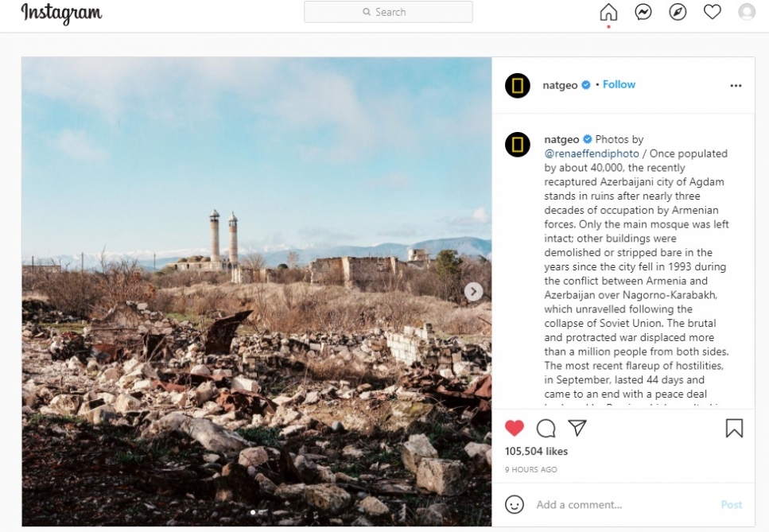Save post with bookmark icon
The width and height of the screenshot is (769, 532).
(734, 429)
